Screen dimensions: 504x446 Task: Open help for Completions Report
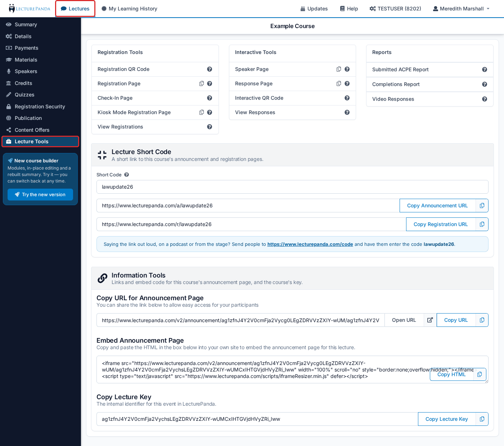click(x=485, y=84)
